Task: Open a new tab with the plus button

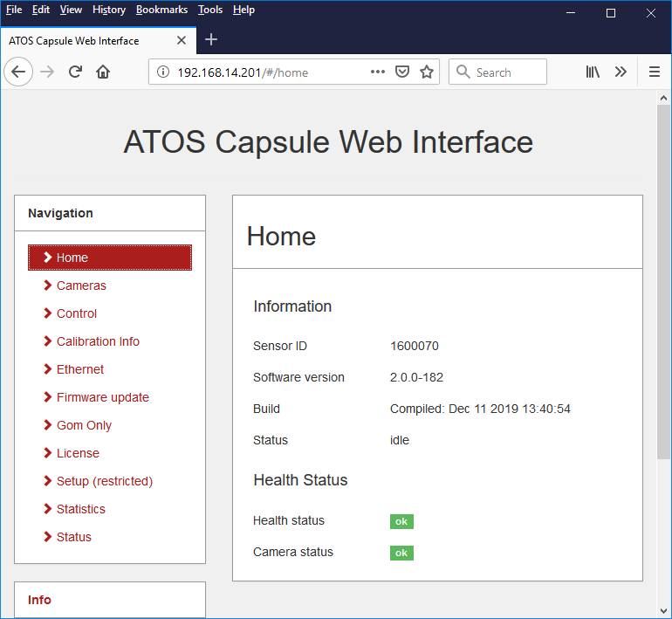Action: (211, 39)
